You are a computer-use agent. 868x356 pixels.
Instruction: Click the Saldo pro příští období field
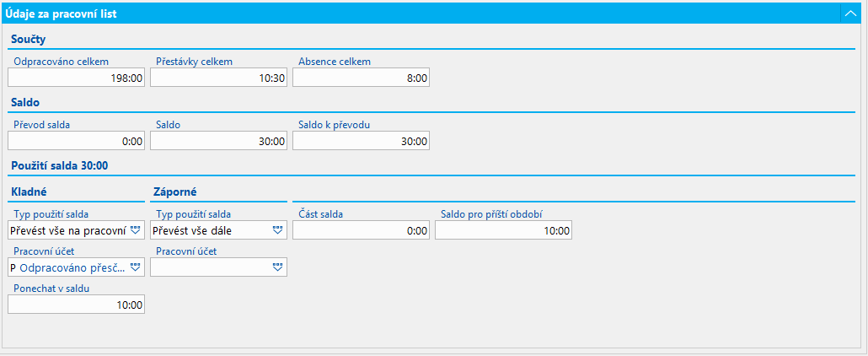pyautogui.click(x=503, y=230)
